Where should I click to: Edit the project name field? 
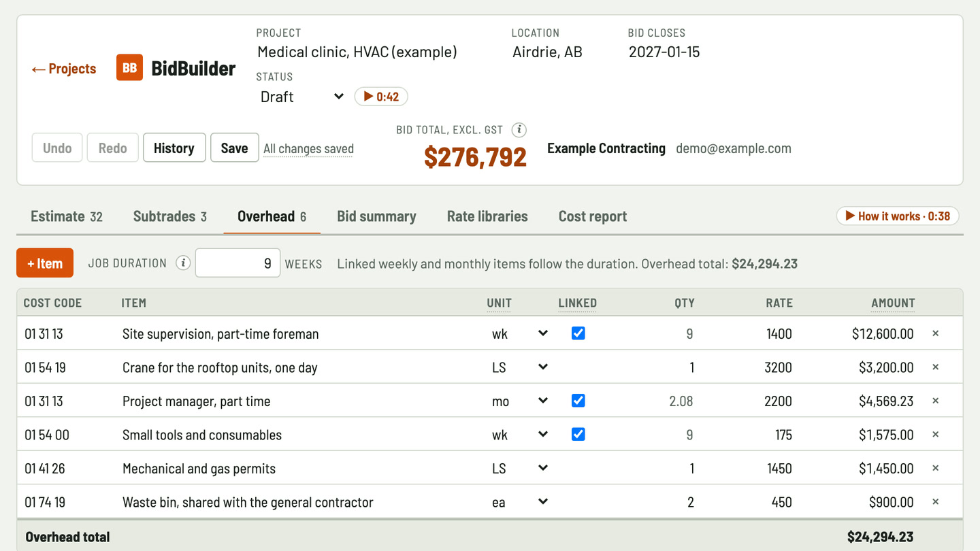click(378, 52)
